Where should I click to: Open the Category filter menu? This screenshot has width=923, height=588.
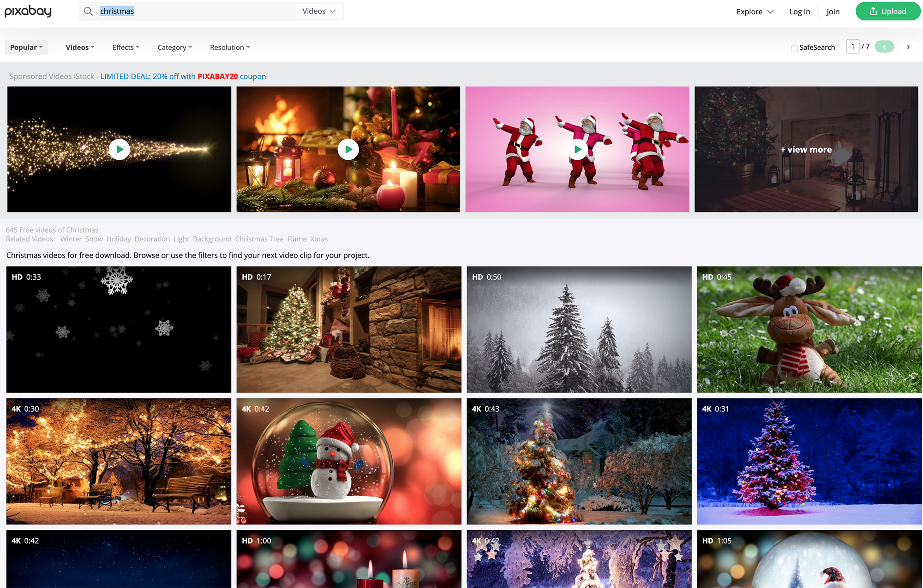coord(174,47)
